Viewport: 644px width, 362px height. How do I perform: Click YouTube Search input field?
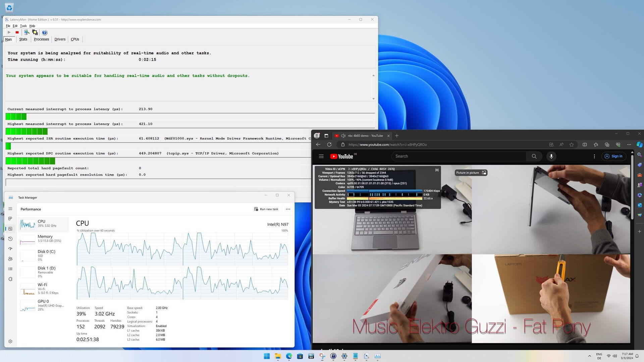(x=459, y=156)
